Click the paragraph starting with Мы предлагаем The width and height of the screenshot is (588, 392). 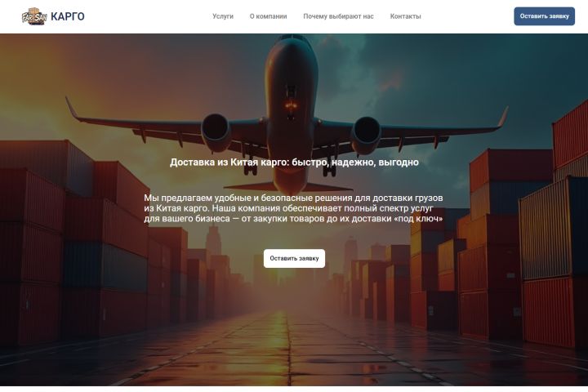click(x=294, y=208)
